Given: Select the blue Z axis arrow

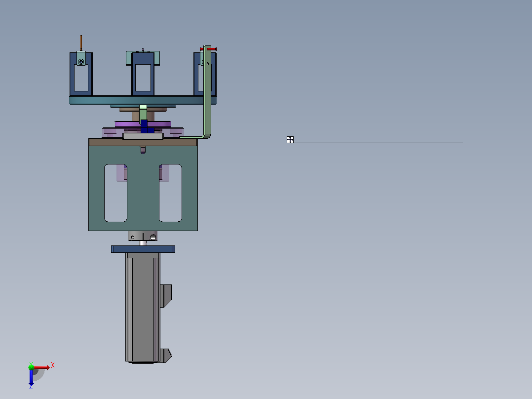Looking at the screenshot, I should (31, 378).
